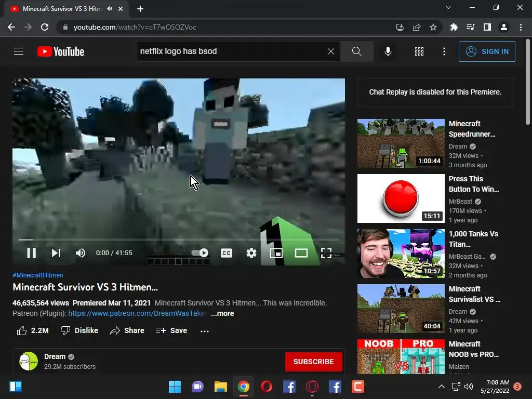Image resolution: width=532 pixels, height=399 pixels.
Task: Mute tab via speaker icon
Action: click(109, 9)
